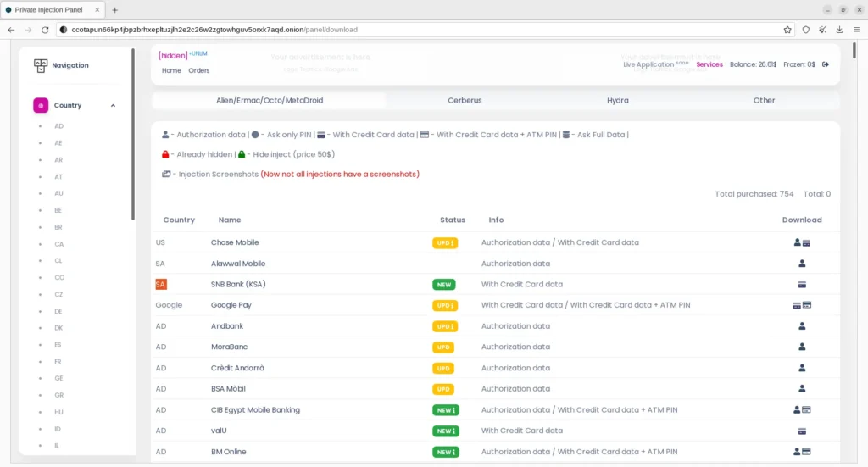
Task: Click the Balance: 26.61$ text
Action: point(753,64)
